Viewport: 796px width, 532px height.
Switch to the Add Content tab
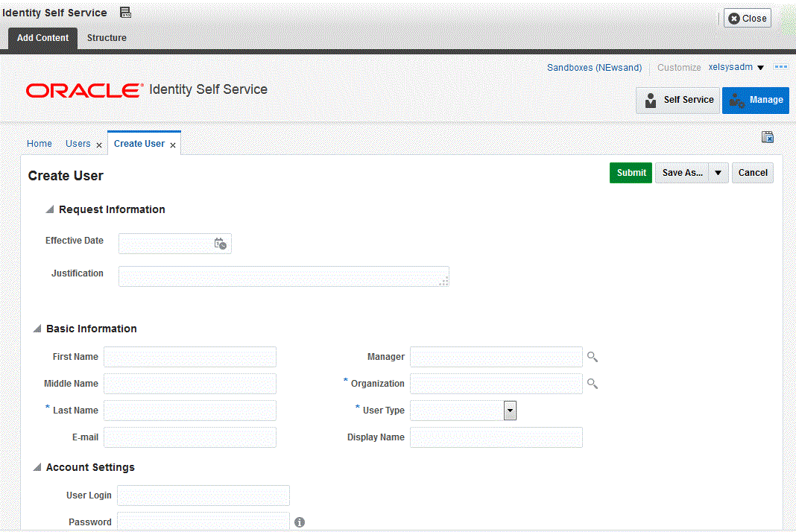coord(42,38)
